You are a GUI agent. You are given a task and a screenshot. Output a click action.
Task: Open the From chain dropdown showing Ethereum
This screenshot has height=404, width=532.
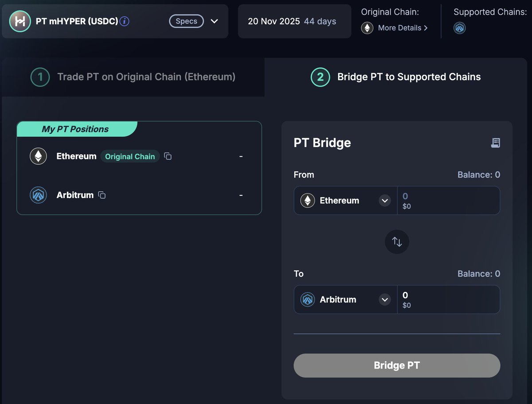point(345,201)
